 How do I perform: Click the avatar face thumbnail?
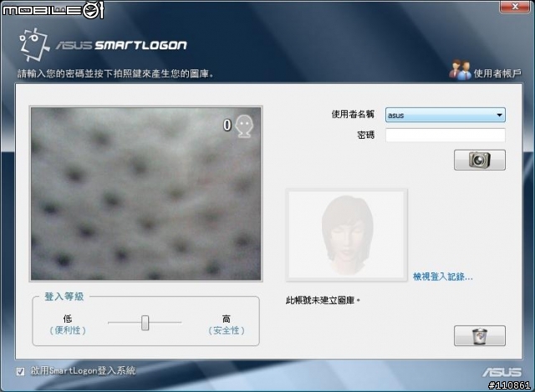coord(346,235)
